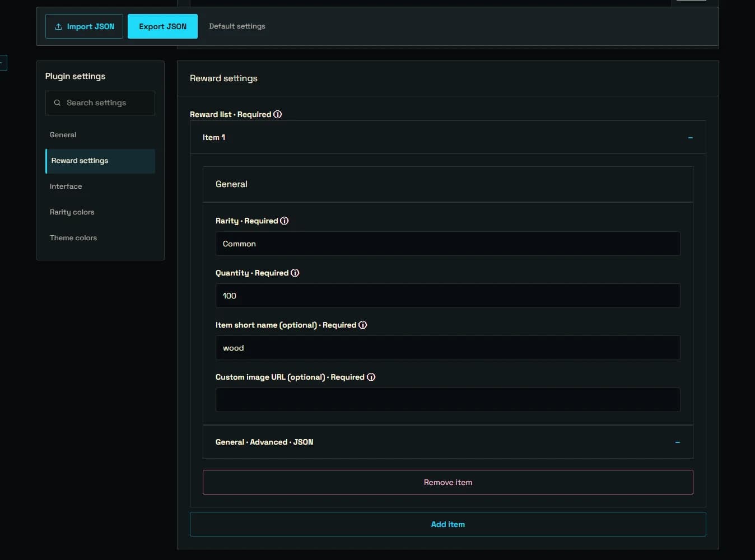Click the Plugin settings sidebar title
The image size is (755, 560).
pyautogui.click(x=75, y=76)
